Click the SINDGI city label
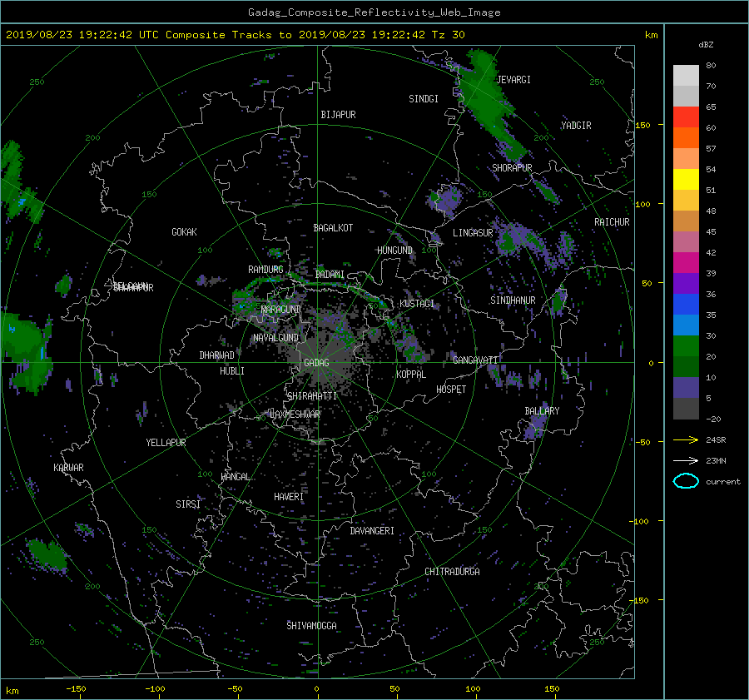This screenshot has height=700, width=749. [x=424, y=99]
